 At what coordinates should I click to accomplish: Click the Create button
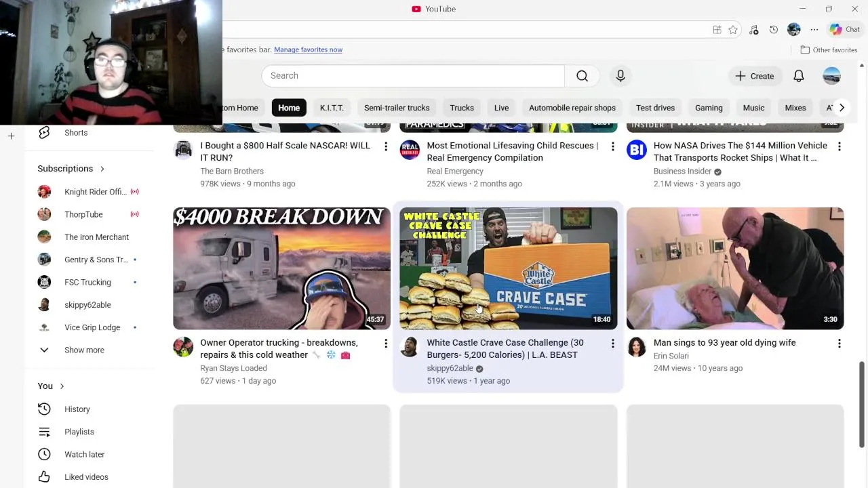point(754,76)
